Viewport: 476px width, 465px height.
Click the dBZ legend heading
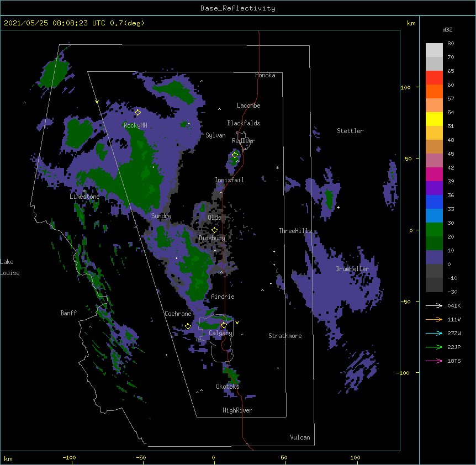point(447,29)
